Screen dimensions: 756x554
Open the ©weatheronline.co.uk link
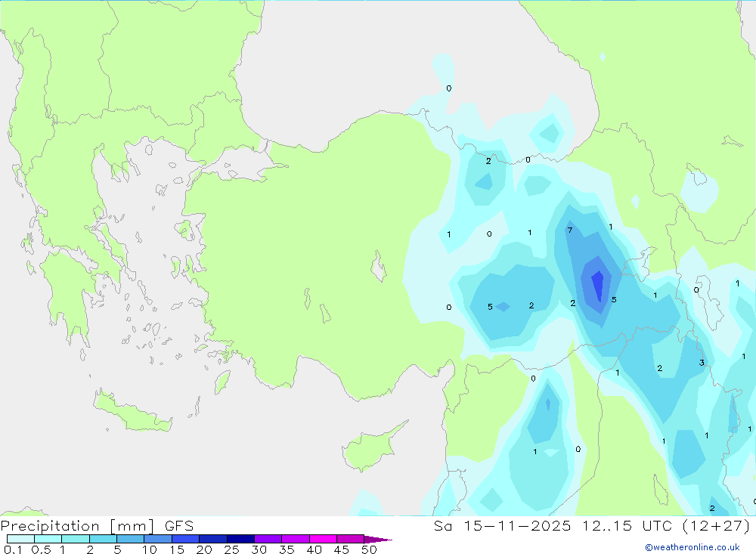click(x=692, y=547)
